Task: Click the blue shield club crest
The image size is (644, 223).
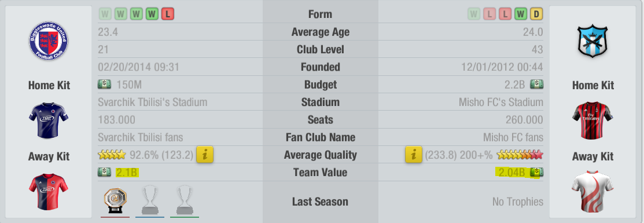Action: pos(593,42)
